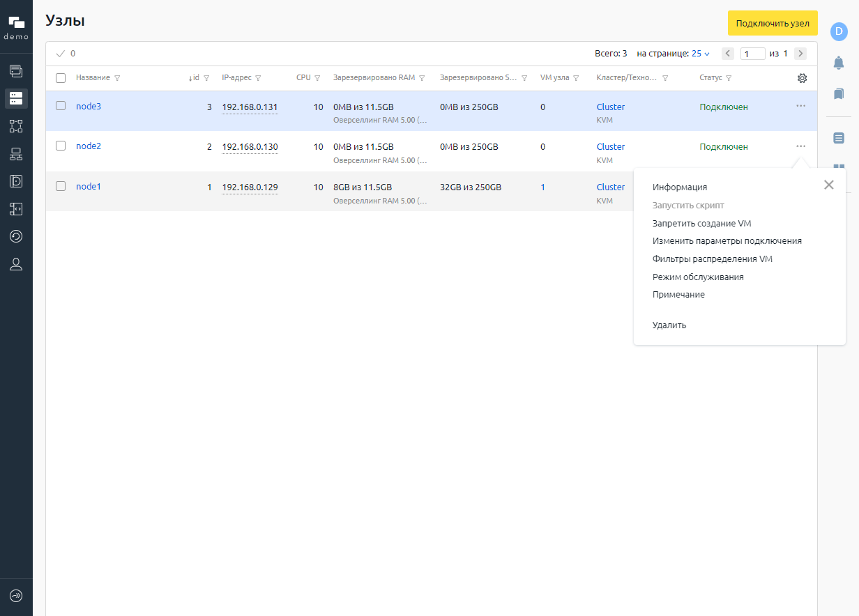Open the networks icon in left sidebar
The width and height of the screenshot is (859, 616).
pos(16,154)
